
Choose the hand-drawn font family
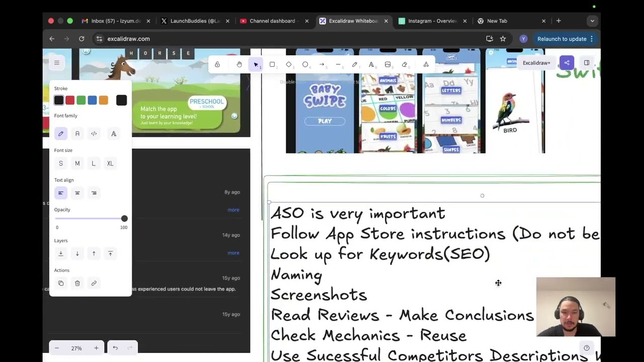pos(61,134)
